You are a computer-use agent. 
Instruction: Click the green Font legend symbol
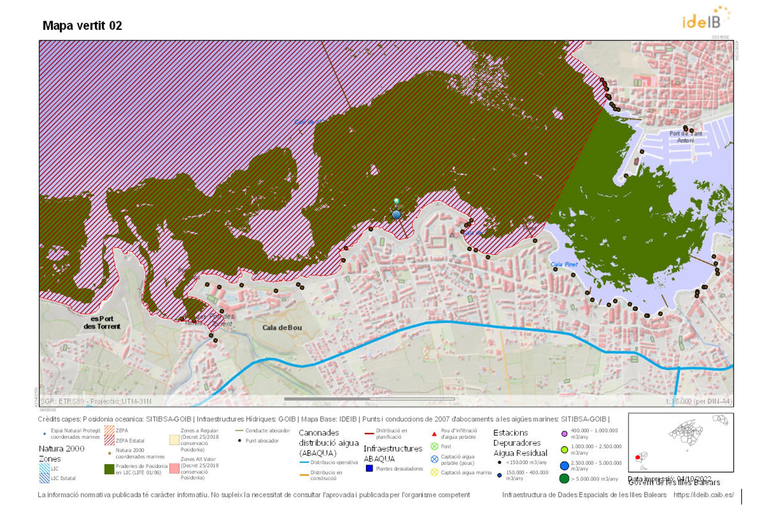coord(434,447)
